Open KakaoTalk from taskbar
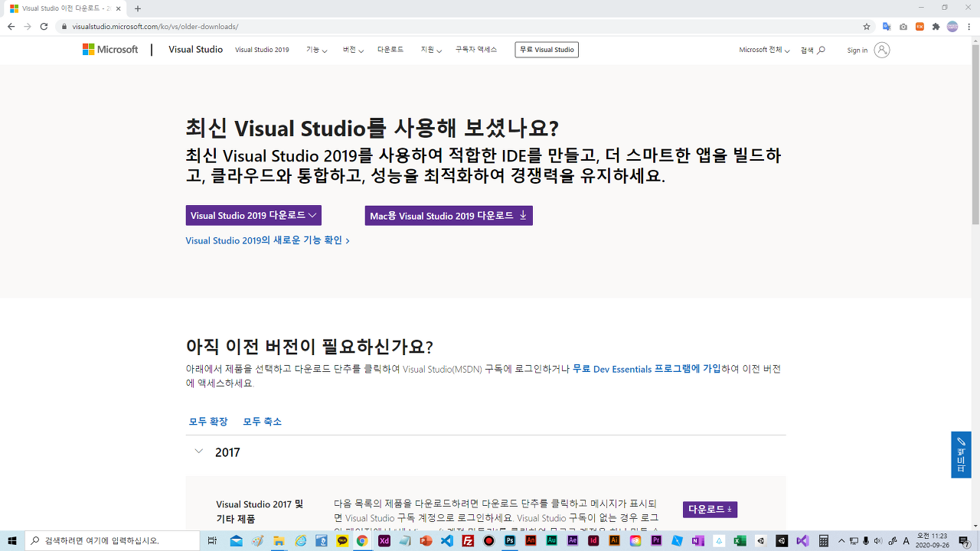 [x=342, y=540]
